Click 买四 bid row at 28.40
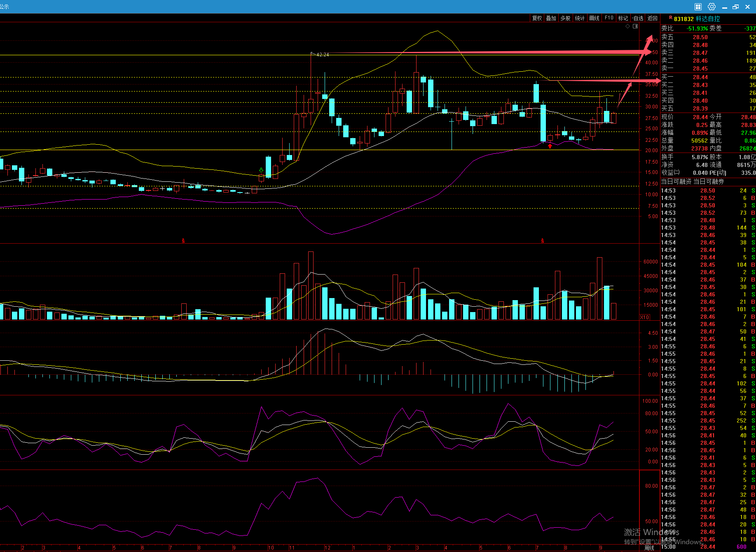Image resolution: width=756 pixels, height=552 pixels. pyautogui.click(x=709, y=101)
